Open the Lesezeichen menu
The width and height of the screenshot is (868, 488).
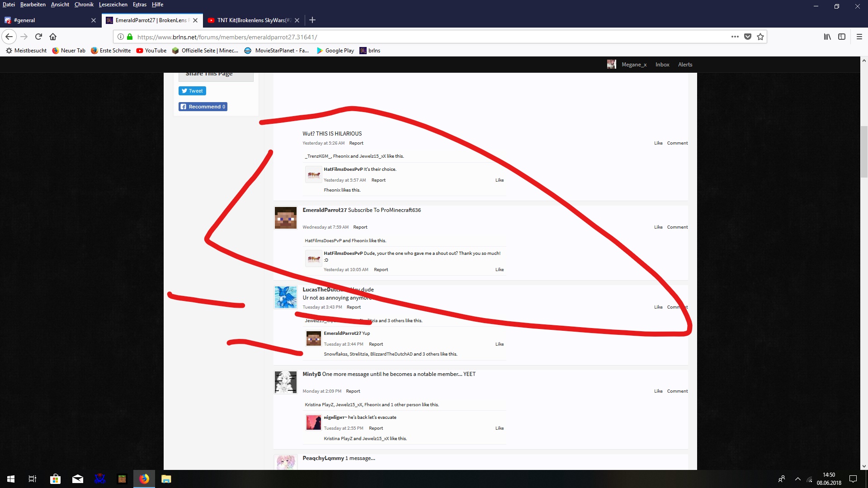(x=113, y=5)
